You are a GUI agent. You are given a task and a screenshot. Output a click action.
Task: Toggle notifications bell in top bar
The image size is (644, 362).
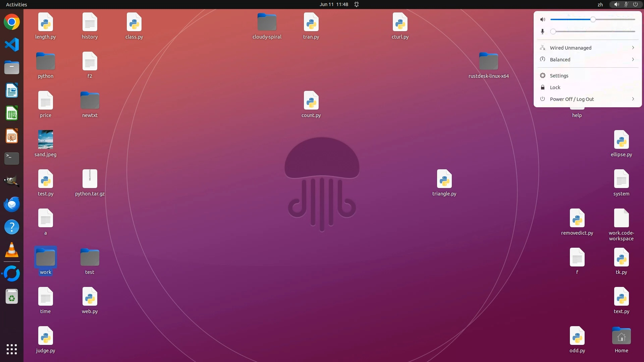coord(357,4)
